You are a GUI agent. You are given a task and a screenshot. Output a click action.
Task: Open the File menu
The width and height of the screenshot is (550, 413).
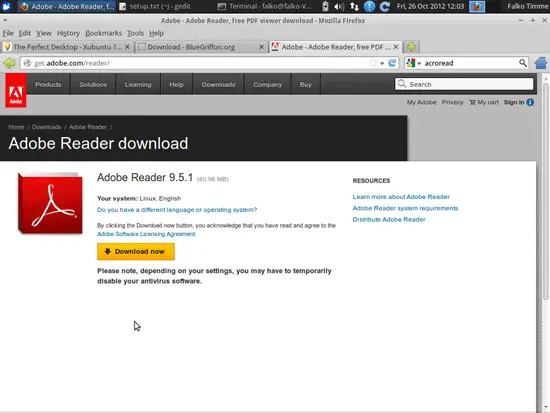[8, 33]
